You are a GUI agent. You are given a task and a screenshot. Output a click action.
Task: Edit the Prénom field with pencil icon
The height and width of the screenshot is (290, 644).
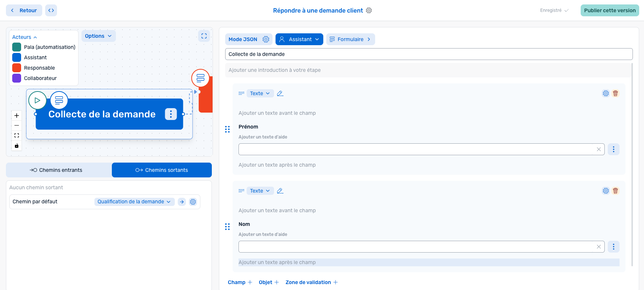[280, 93]
